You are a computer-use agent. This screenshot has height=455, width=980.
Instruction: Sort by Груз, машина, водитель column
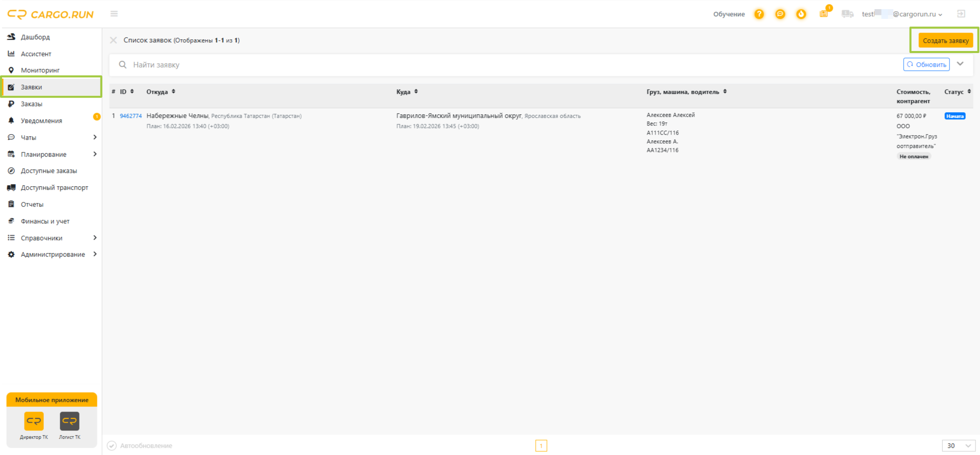click(x=686, y=92)
